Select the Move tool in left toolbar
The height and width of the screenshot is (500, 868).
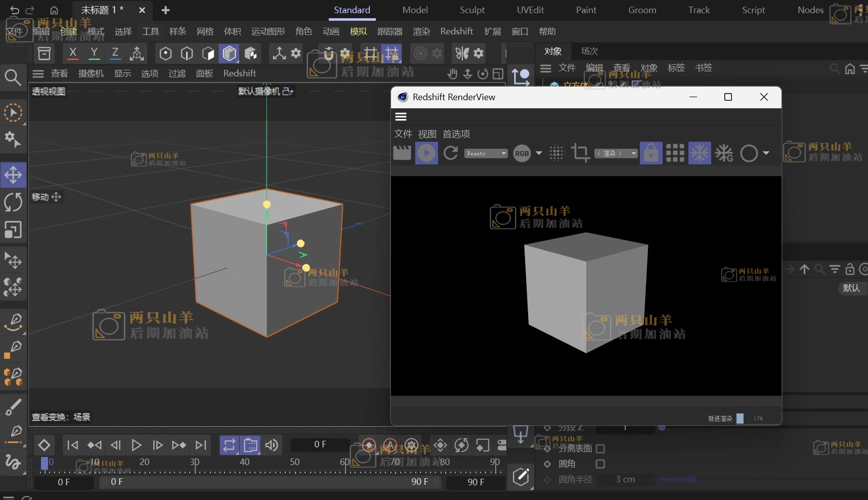tap(13, 175)
